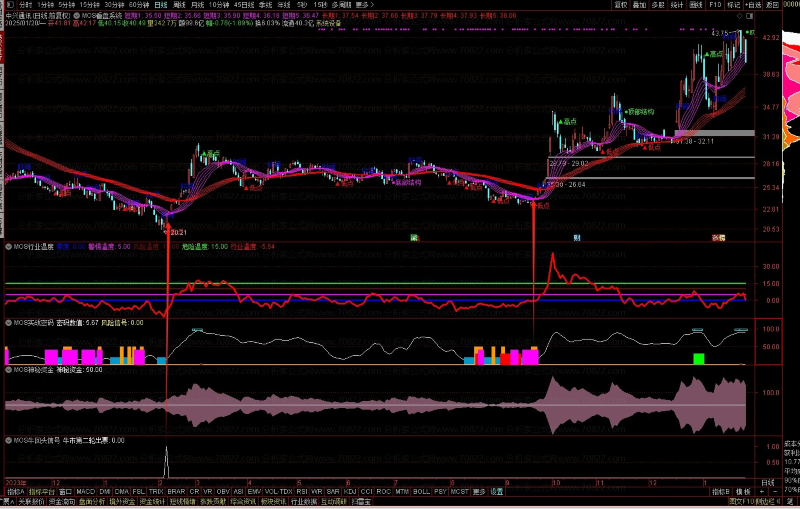Click 返回 to go back

pyautogui.click(x=772, y=5)
